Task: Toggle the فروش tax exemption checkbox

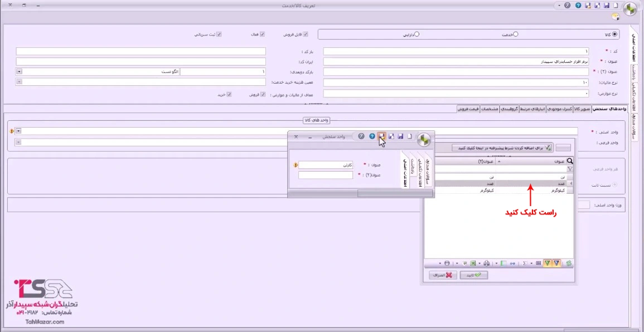Action: (x=262, y=94)
